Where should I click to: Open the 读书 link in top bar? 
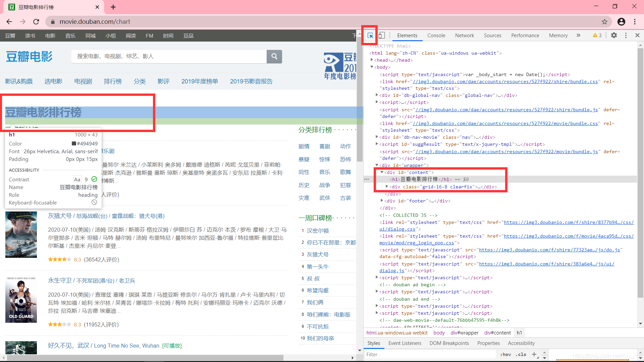click(30, 36)
